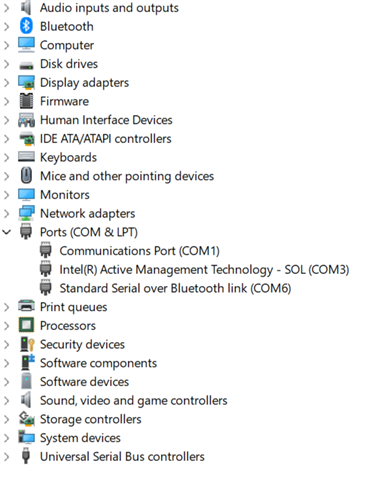Select the Display adapters icon
The height and width of the screenshot is (480, 369).
[26, 82]
